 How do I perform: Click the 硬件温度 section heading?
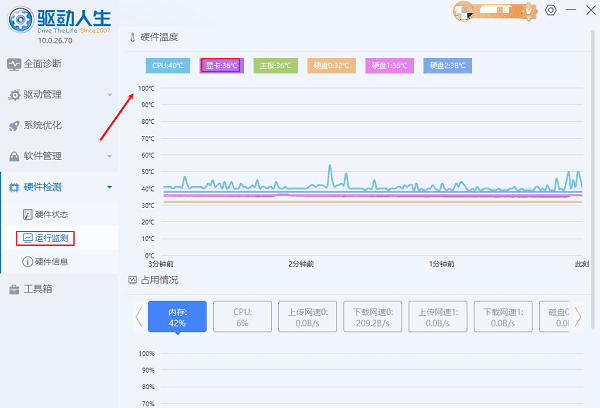coord(159,37)
